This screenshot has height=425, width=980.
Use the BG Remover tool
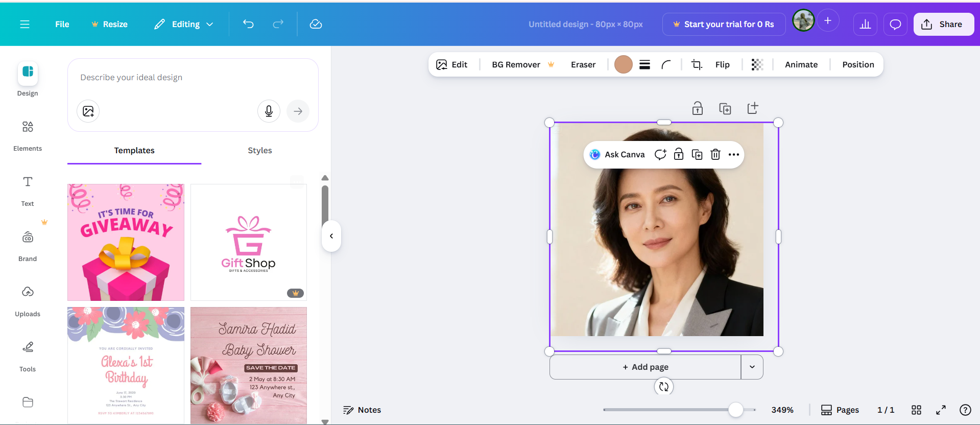[x=523, y=64]
